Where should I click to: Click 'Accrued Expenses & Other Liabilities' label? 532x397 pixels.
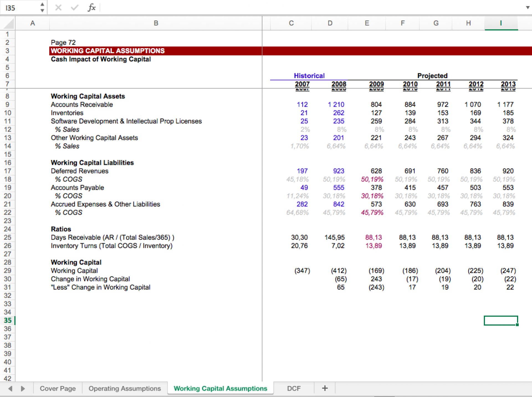tap(105, 204)
